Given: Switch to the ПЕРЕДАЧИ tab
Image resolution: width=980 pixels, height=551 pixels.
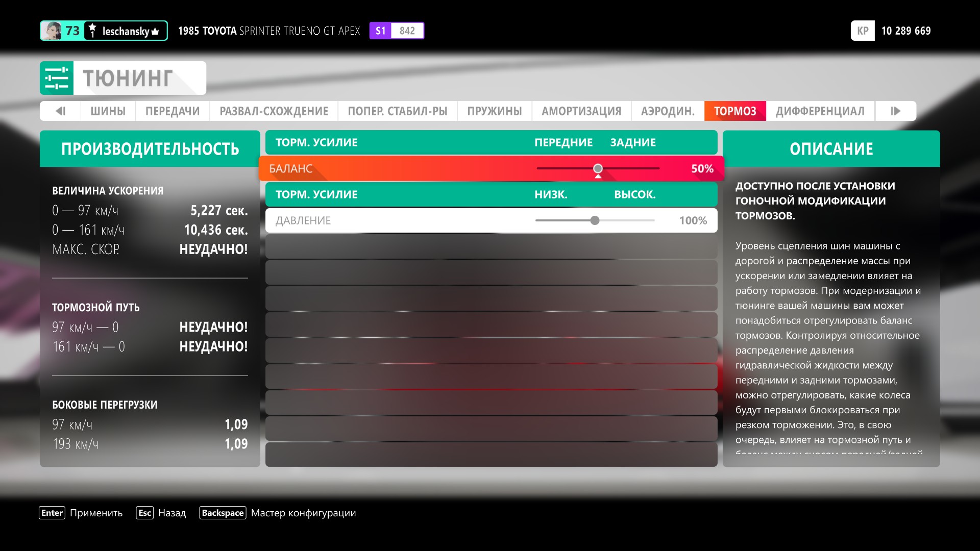Looking at the screenshot, I should (x=173, y=111).
